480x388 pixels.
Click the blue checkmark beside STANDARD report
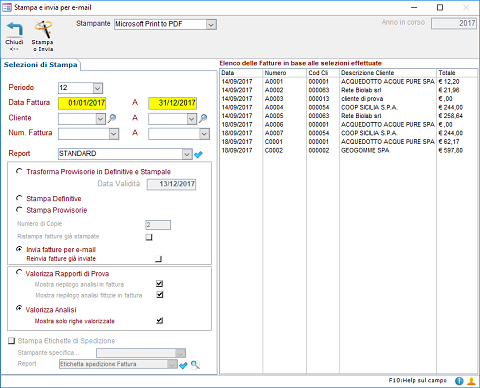198,154
